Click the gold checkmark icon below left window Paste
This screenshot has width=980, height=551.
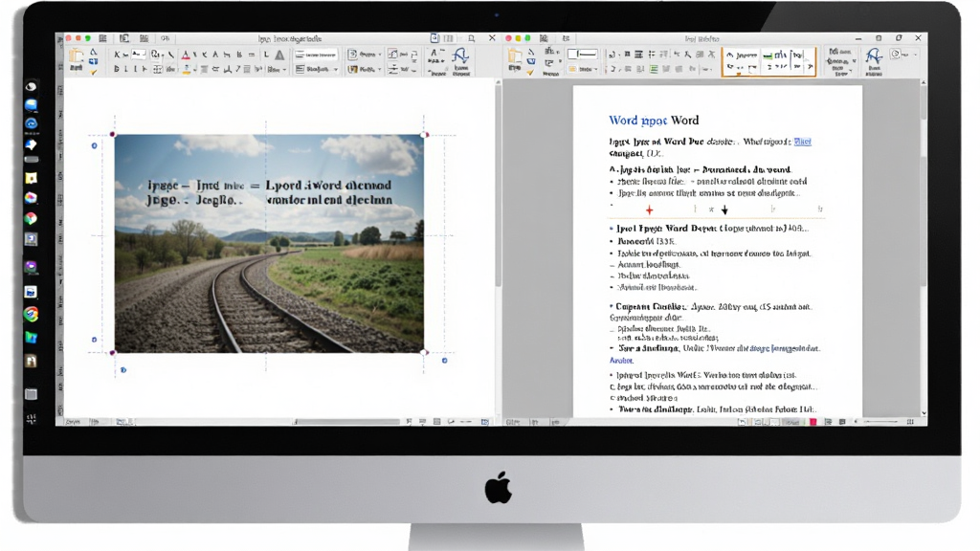pyautogui.click(x=94, y=73)
